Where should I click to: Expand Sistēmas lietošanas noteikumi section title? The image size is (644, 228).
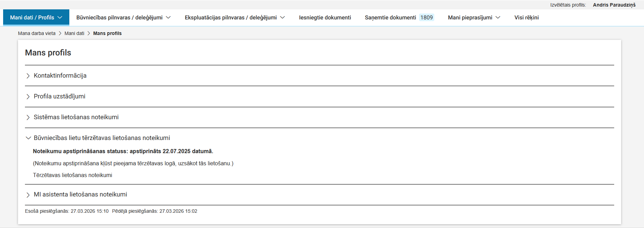point(76,117)
